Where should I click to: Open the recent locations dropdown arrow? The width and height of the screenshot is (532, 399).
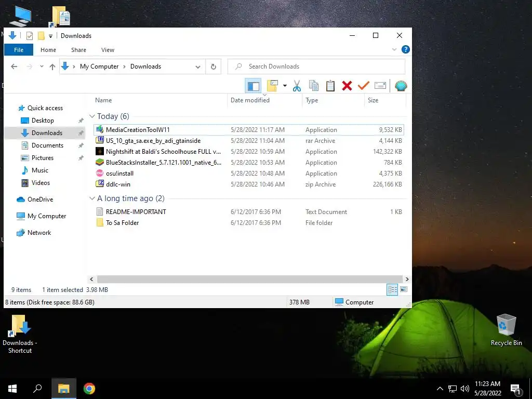point(42,66)
